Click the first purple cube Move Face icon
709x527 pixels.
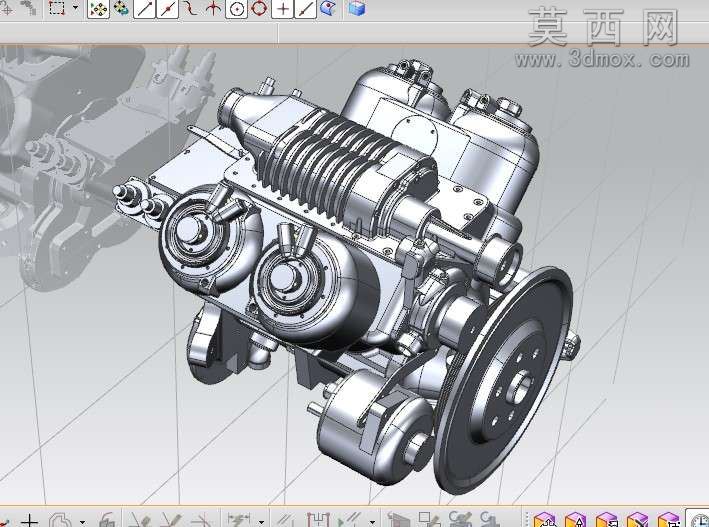click(x=544, y=520)
